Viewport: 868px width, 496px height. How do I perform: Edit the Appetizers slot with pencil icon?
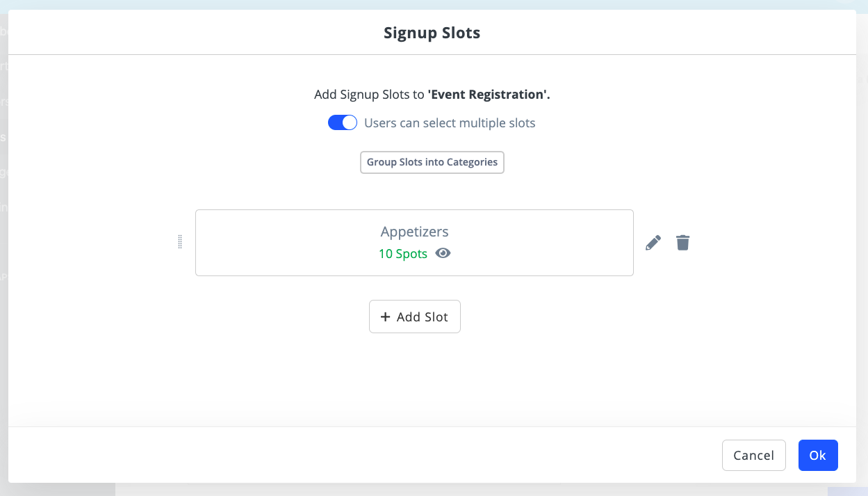tap(653, 243)
